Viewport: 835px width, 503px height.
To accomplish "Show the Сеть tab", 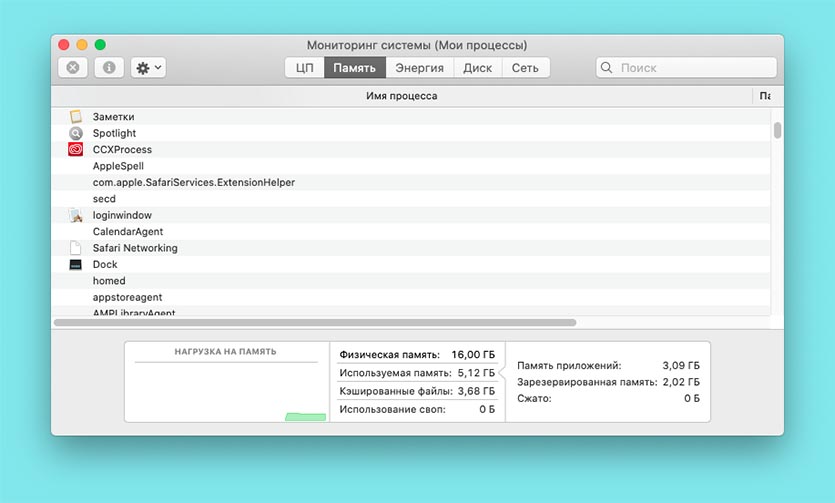I will pyautogui.click(x=525, y=68).
